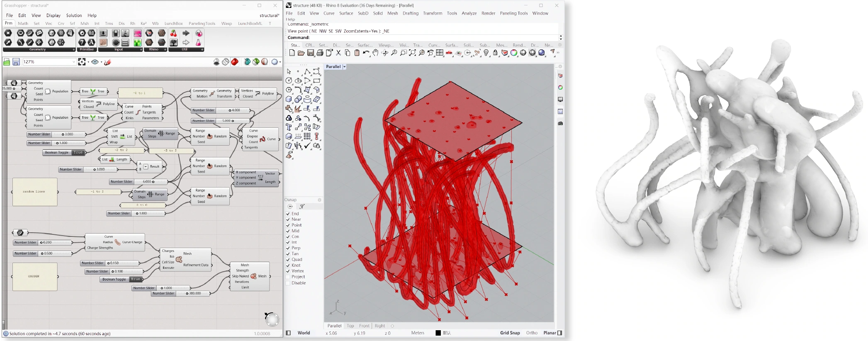Toggle Grid Snap in Rhino status bar
Image resolution: width=868 pixels, height=341 pixels.
tap(510, 333)
